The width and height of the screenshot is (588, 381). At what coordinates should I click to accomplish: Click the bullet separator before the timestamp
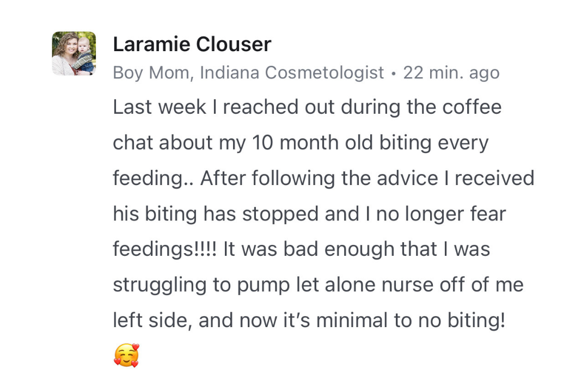[393, 73]
